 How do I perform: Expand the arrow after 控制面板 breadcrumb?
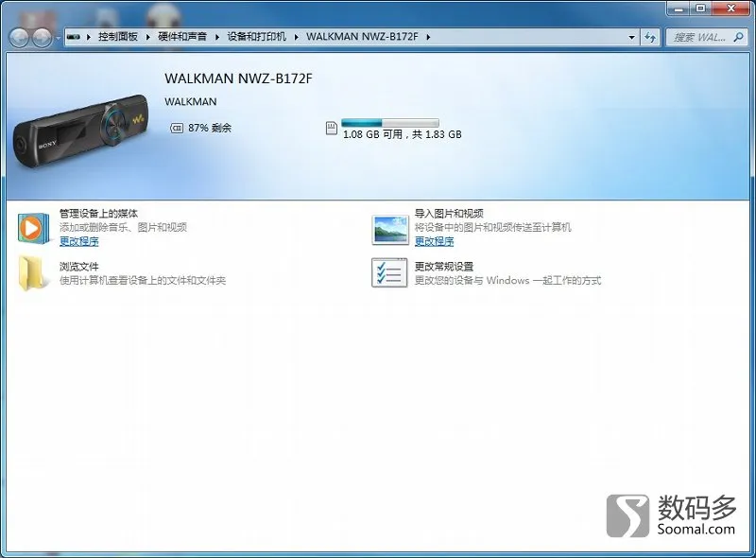click(147, 37)
